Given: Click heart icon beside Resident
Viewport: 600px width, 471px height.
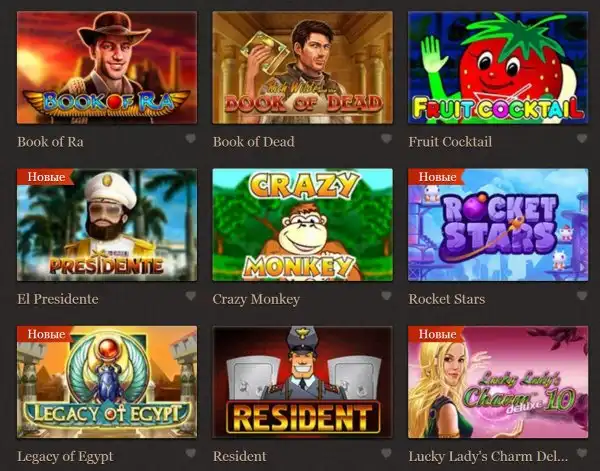Looking at the screenshot, I should click(x=386, y=453).
